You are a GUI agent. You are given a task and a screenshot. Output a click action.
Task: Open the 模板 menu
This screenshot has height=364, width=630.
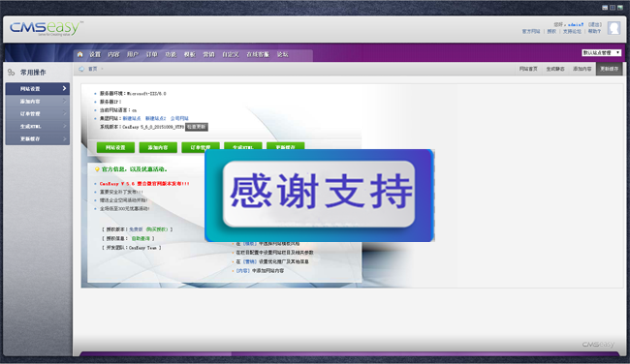(x=190, y=54)
